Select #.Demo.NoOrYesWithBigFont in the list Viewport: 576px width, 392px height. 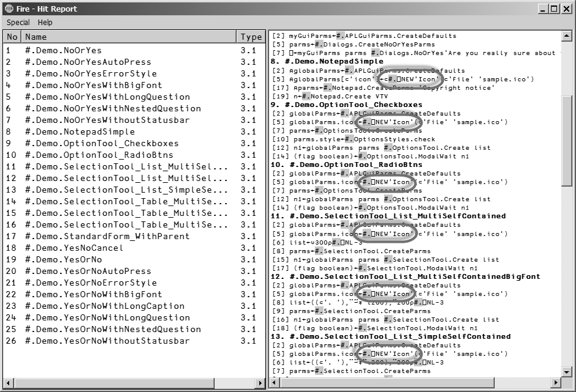(134, 85)
